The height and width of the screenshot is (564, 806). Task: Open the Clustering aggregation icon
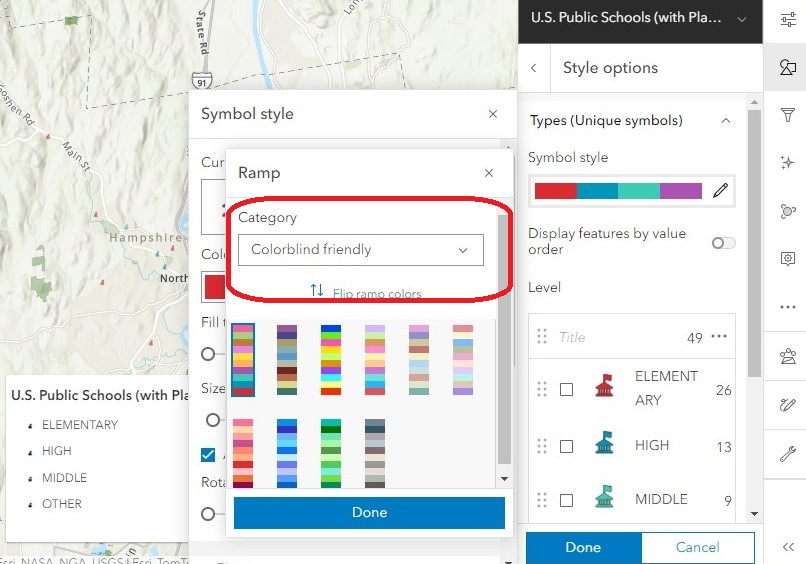pyautogui.click(x=787, y=211)
